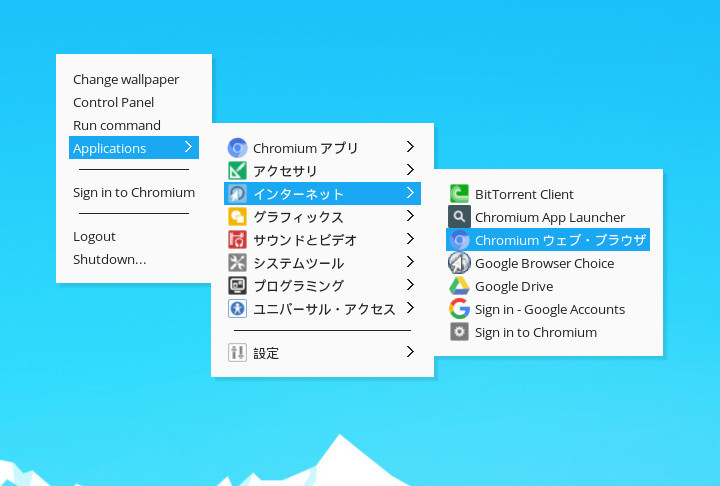The image size is (720, 486).
Task: Select Sign in to Chromium in the desktop menu
Action: click(x=134, y=192)
